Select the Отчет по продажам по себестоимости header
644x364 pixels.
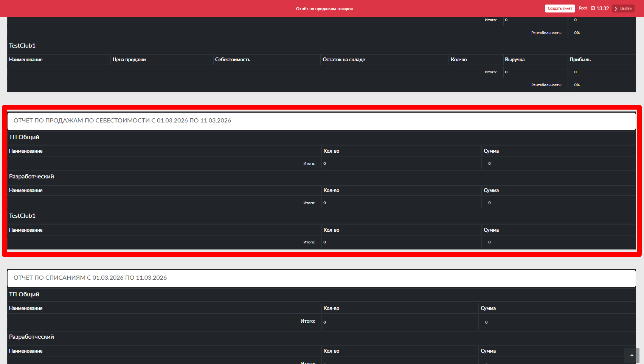click(x=122, y=121)
